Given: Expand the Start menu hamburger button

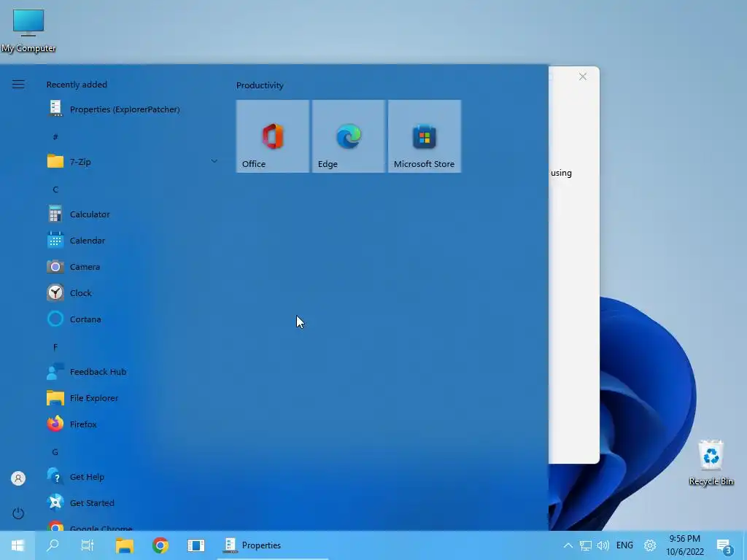Looking at the screenshot, I should [18, 85].
